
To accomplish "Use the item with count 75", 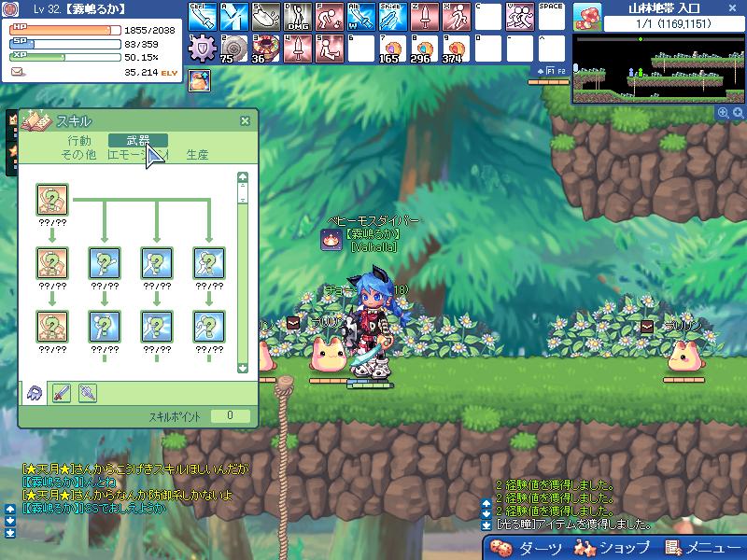I will [x=234, y=49].
